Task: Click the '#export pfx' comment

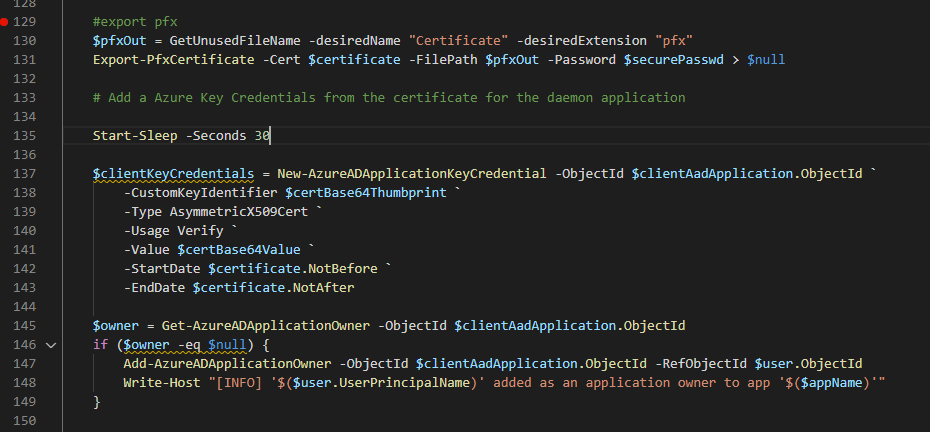Action: tap(135, 22)
